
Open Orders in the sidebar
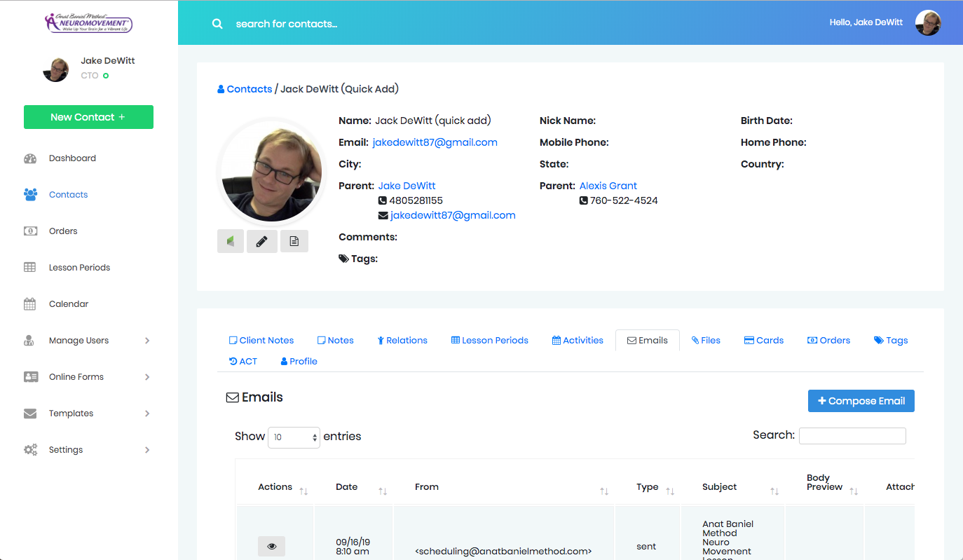tap(63, 231)
